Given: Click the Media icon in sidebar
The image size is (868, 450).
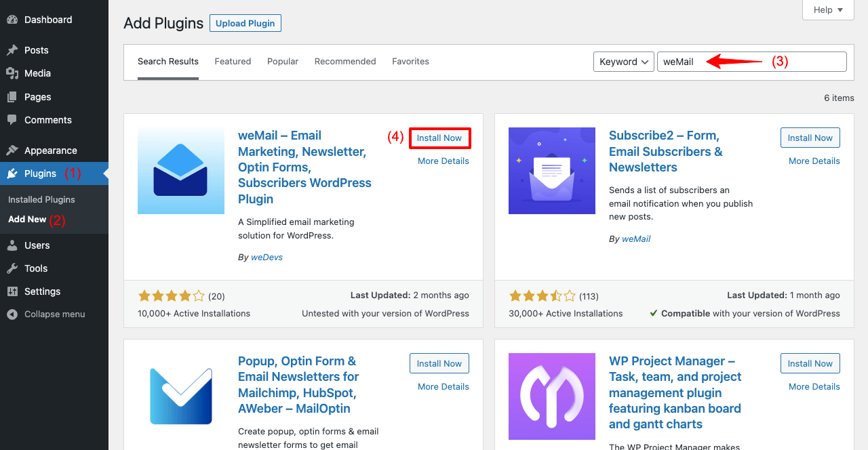Looking at the screenshot, I should (x=12, y=73).
